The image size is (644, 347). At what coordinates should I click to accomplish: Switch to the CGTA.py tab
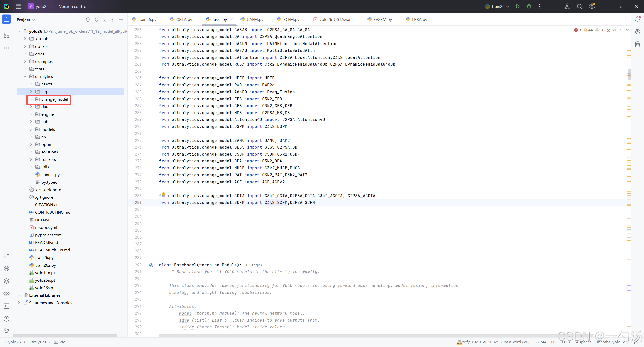pyautogui.click(x=184, y=19)
